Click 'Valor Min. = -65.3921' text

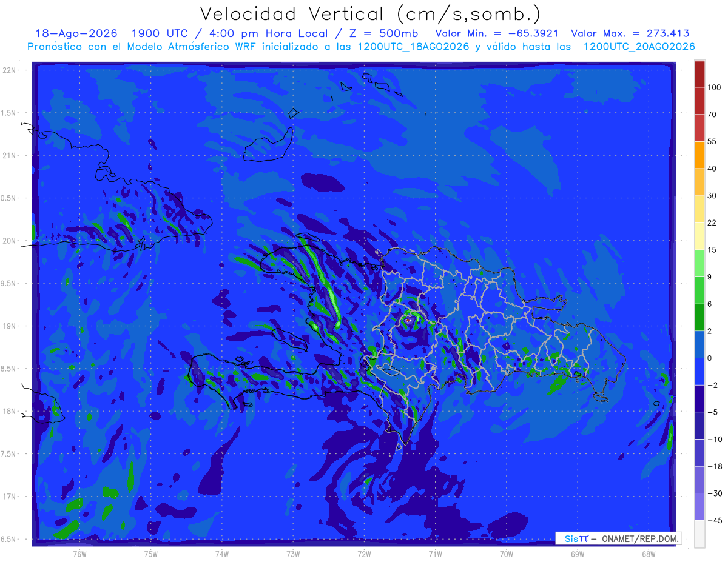tap(497, 33)
